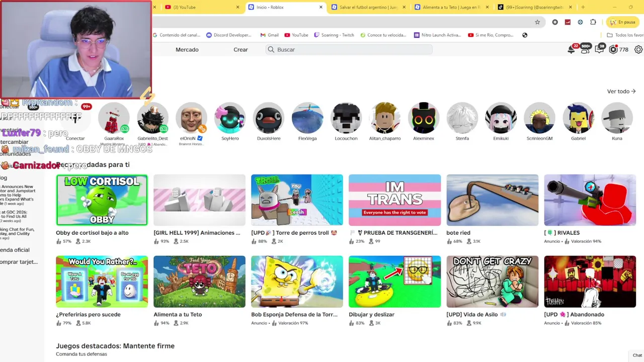The width and height of the screenshot is (644, 362).
Task: Click the dark grid extension icon
Action: [x=555, y=22]
